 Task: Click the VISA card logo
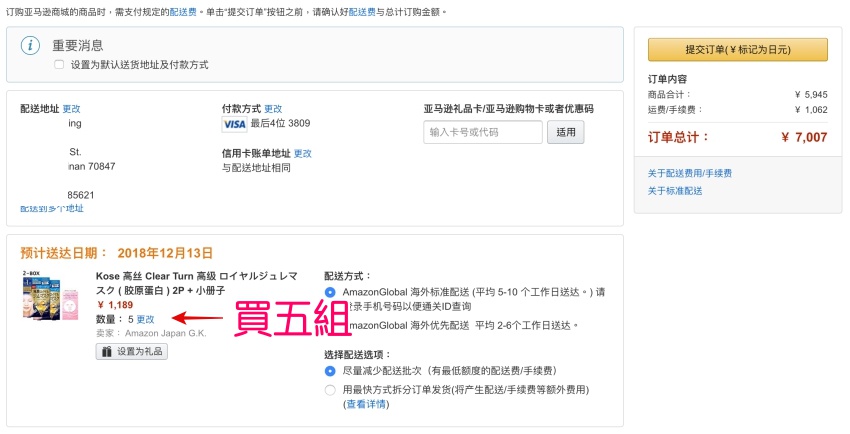coord(234,124)
